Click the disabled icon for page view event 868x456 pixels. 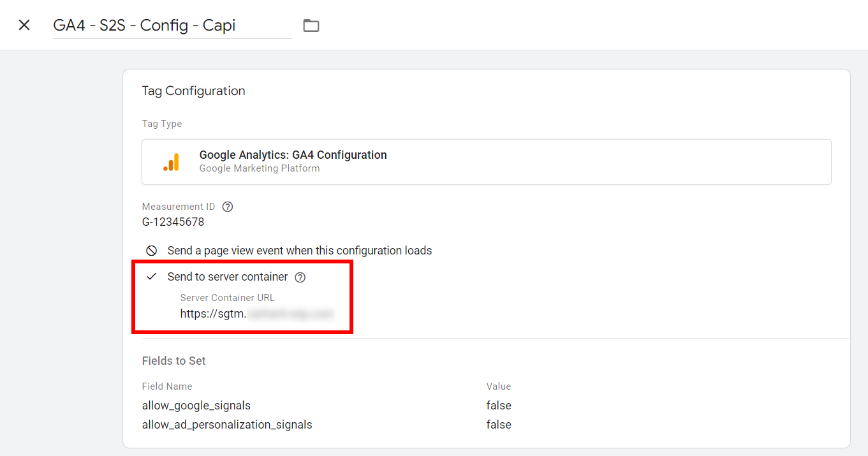(151, 251)
